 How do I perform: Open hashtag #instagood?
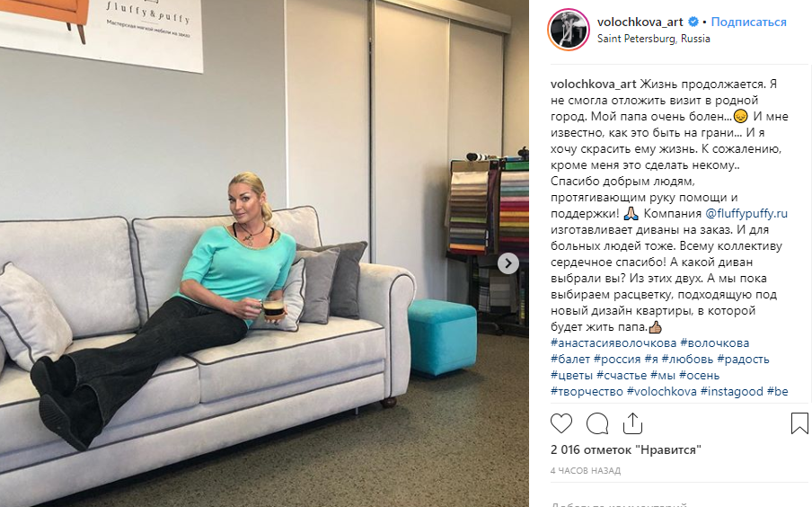(x=732, y=391)
